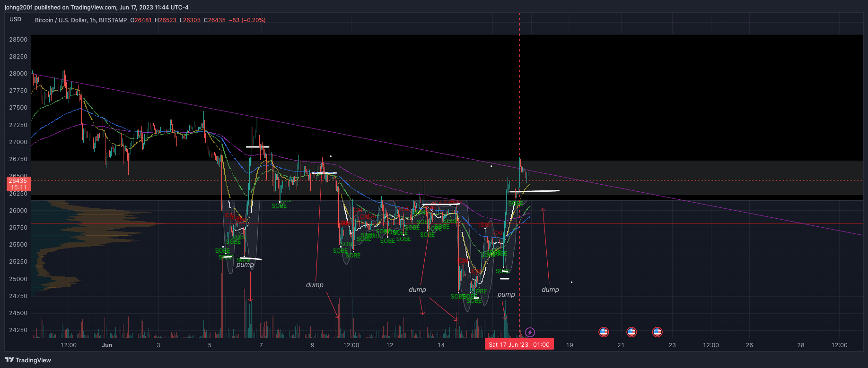Viewport: 868px width, 368px height.
Task: Open the middle of three US flag event icons
Action: 631,332
